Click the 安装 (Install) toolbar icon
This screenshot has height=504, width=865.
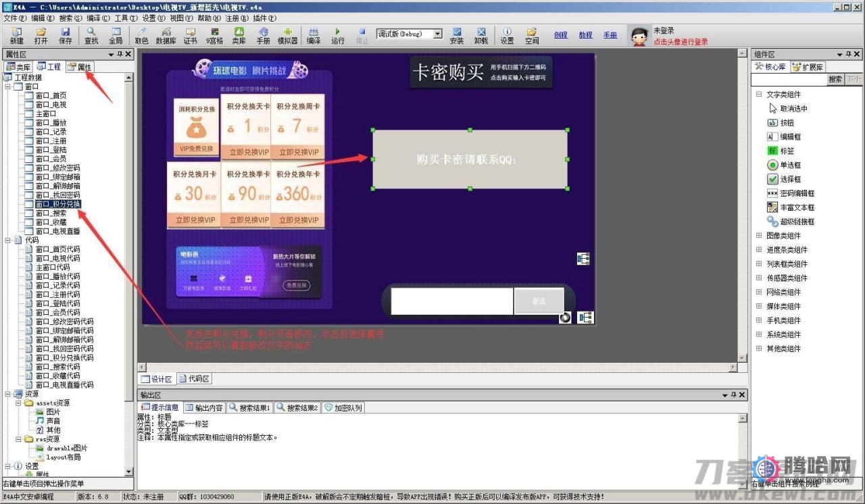tap(457, 36)
